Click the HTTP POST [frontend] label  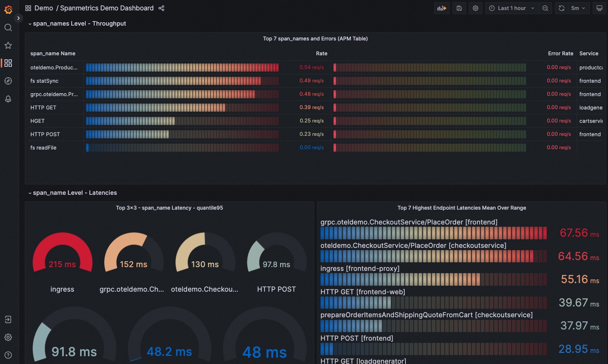click(357, 338)
